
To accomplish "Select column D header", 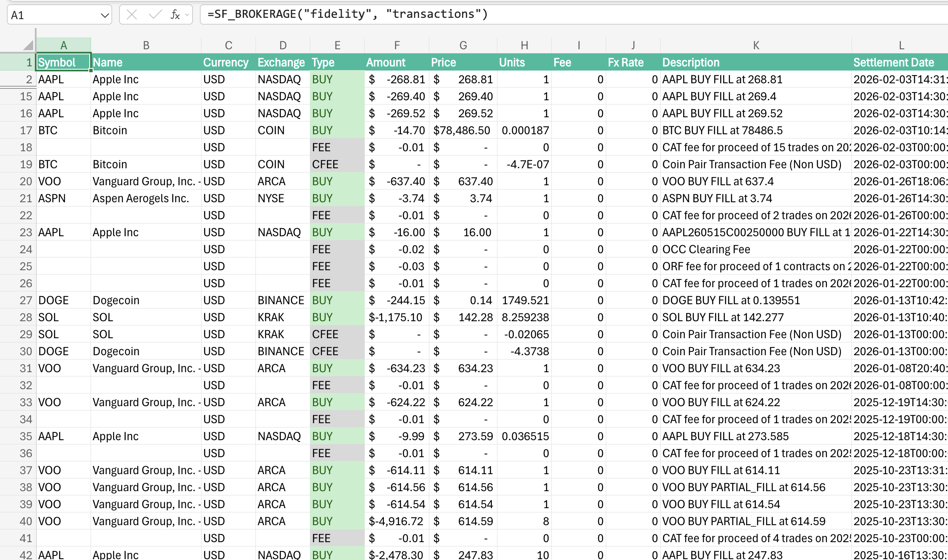I will pyautogui.click(x=283, y=45).
